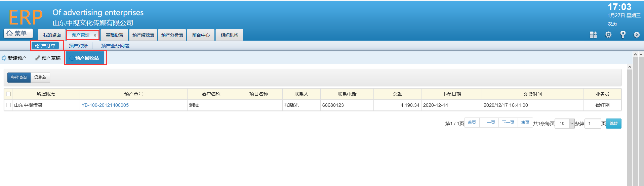Click inner table scrollbar up arrow

point(630,67)
